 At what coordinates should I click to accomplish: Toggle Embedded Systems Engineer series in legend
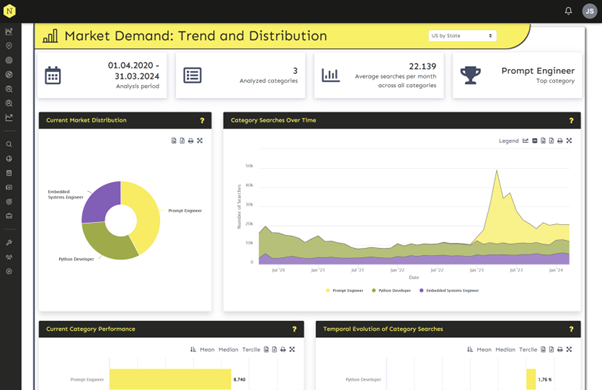click(x=449, y=291)
